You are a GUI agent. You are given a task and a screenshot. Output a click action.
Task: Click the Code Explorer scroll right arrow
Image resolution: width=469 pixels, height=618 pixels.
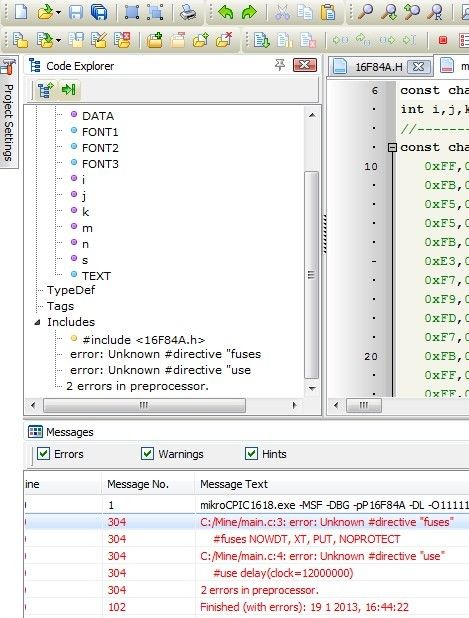pos(294,405)
